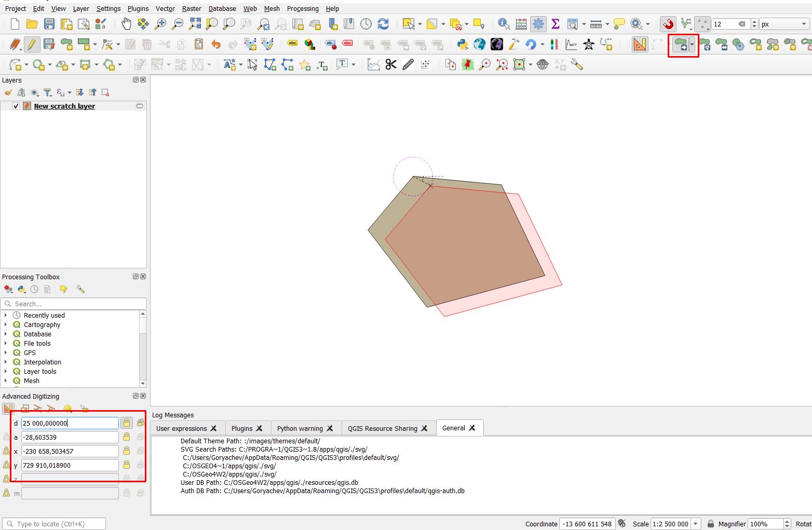Switch to the Python warning tab

click(x=300, y=428)
